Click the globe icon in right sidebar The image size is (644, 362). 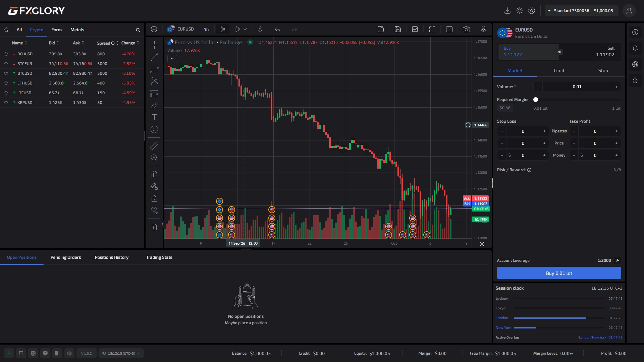[635, 64]
